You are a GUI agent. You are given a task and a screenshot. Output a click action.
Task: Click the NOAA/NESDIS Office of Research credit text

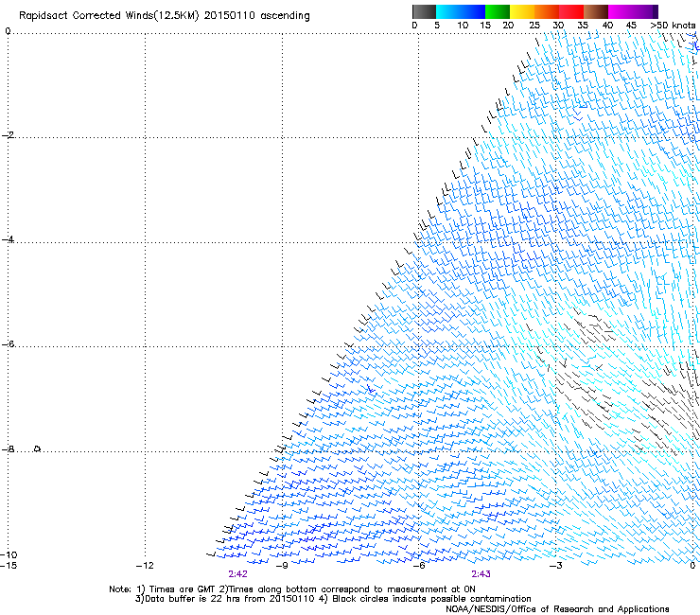click(x=557, y=609)
